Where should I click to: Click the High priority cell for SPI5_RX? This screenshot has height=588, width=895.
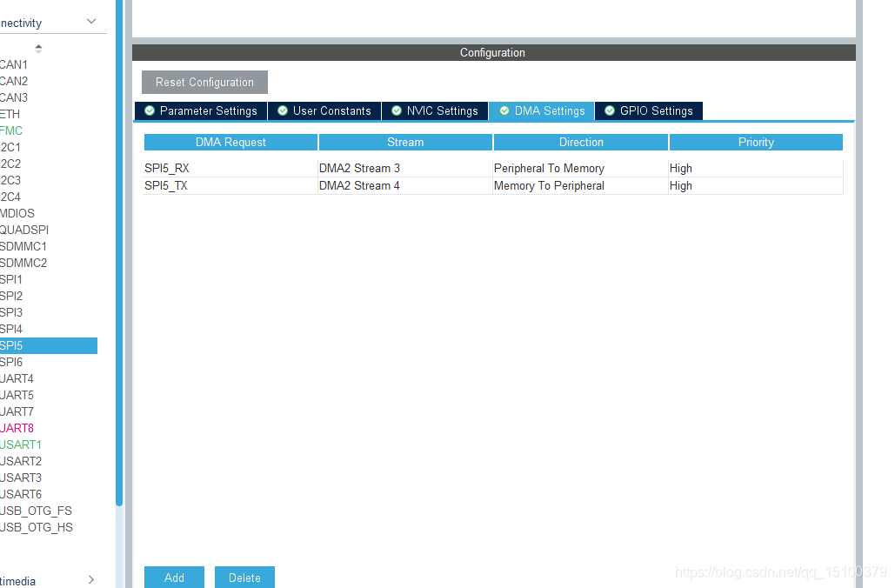pos(756,169)
